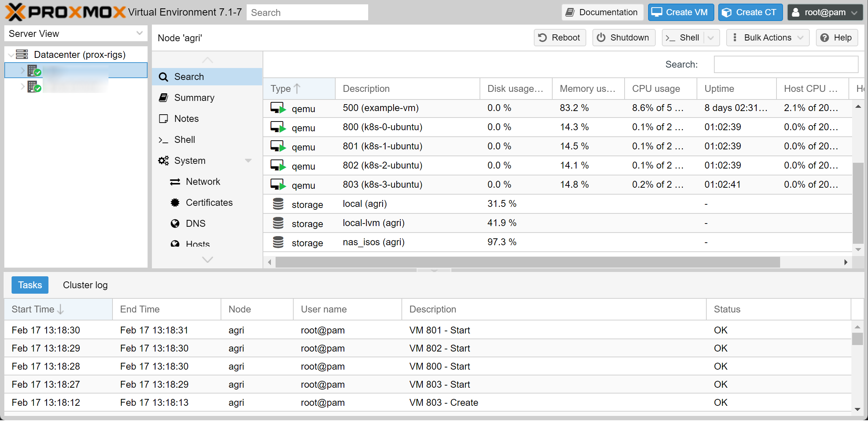The height and width of the screenshot is (434, 868).
Task: Sort by the Type column header
Action: coord(299,89)
